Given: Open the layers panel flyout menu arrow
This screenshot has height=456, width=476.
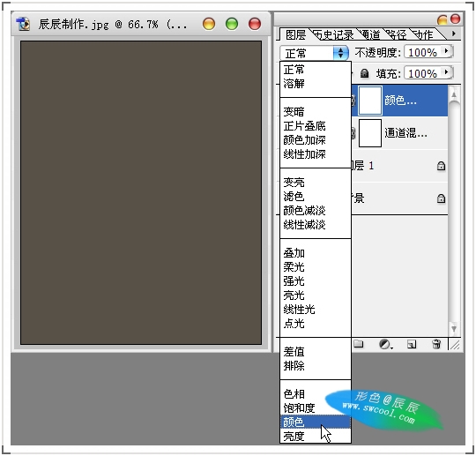Looking at the screenshot, I should click(454, 34).
